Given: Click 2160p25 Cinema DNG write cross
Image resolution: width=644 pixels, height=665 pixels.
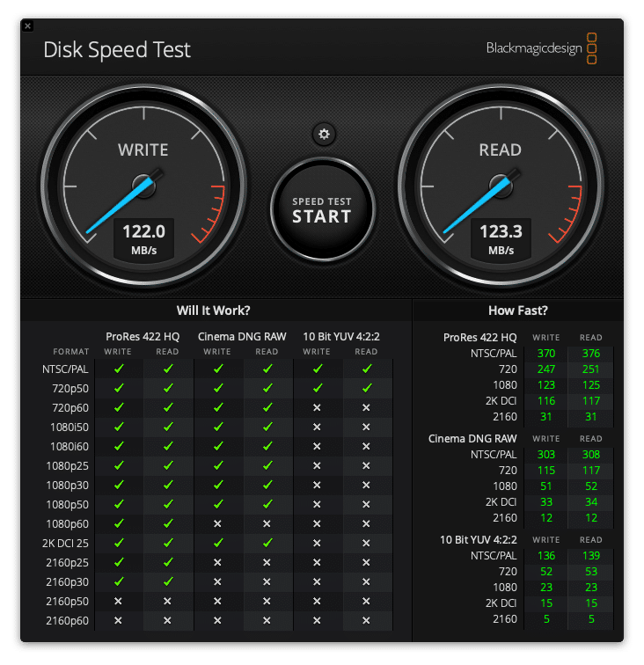Looking at the screenshot, I should [217, 562].
